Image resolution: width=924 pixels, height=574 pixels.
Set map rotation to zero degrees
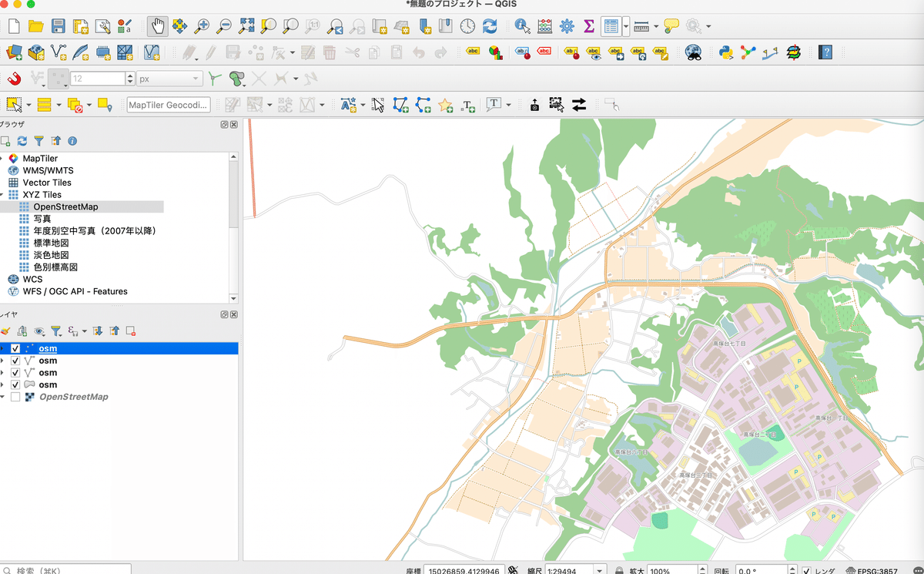coord(759,570)
